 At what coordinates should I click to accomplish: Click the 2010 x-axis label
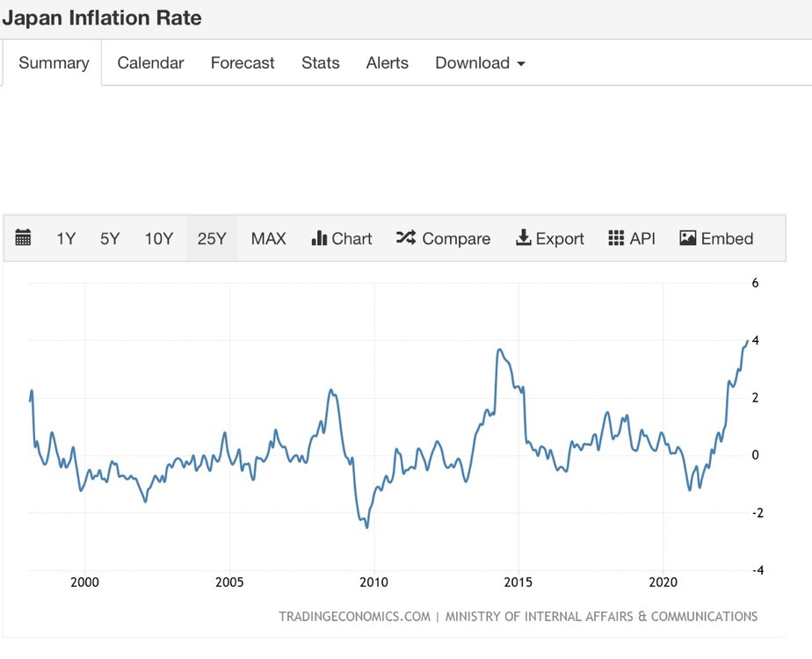(x=373, y=583)
